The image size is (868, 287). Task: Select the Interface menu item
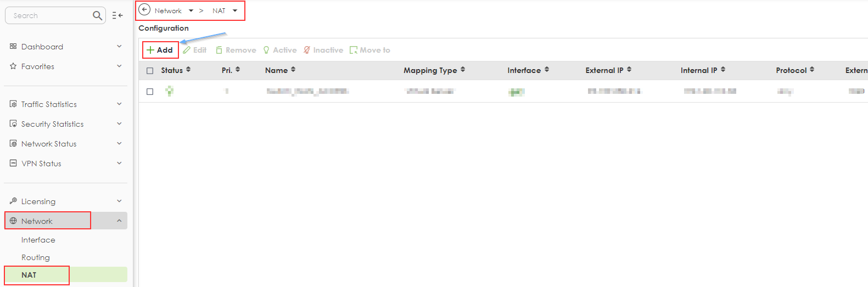coord(38,240)
